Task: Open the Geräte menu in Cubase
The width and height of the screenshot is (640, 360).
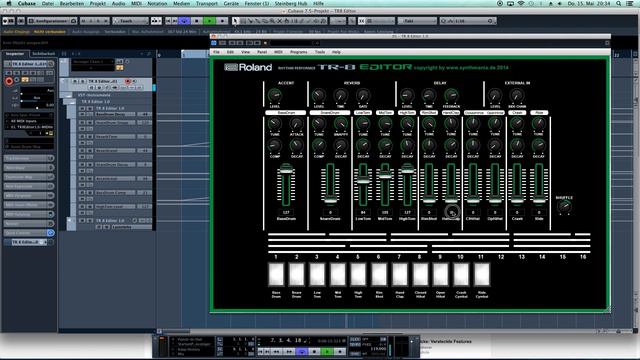Action: click(x=231, y=3)
